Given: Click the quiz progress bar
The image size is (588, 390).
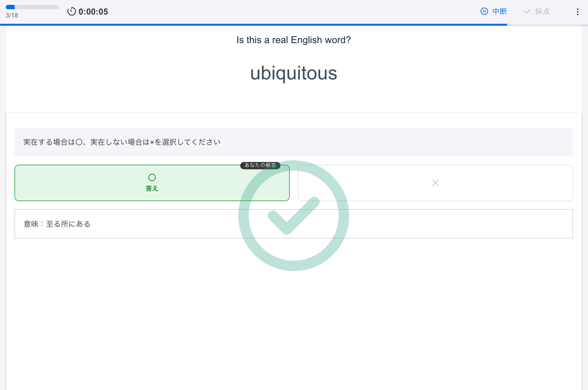Looking at the screenshot, I should (x=32, y=7).
